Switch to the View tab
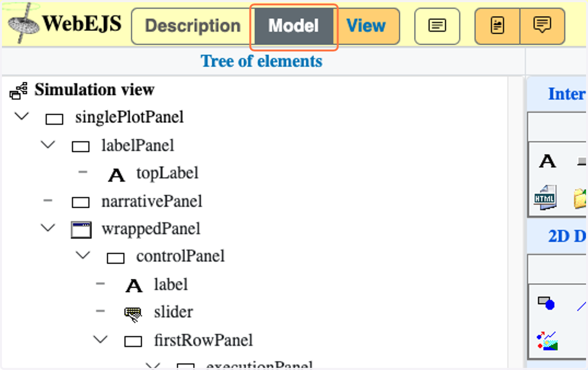The image size is (588, 370). pyautogui.click(x=366, y=26)
